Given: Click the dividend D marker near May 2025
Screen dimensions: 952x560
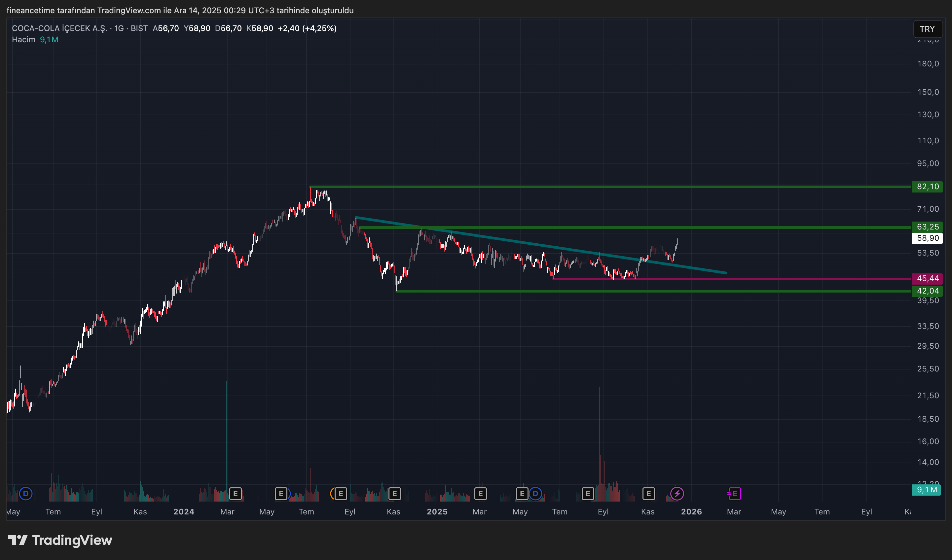Looking at the screenshot, I should [535, 494].
